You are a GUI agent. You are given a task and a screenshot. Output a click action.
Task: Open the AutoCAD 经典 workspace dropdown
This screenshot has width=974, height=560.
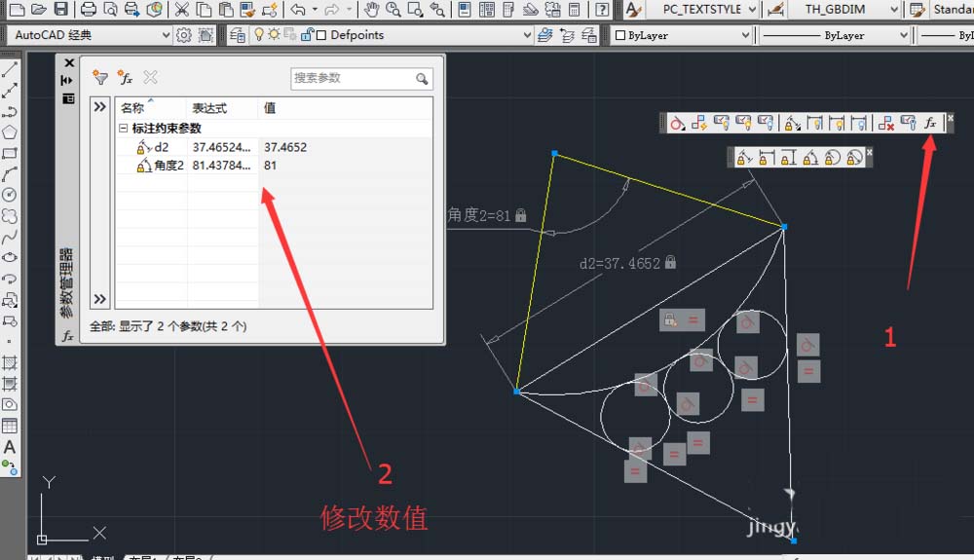pos(166,35)
